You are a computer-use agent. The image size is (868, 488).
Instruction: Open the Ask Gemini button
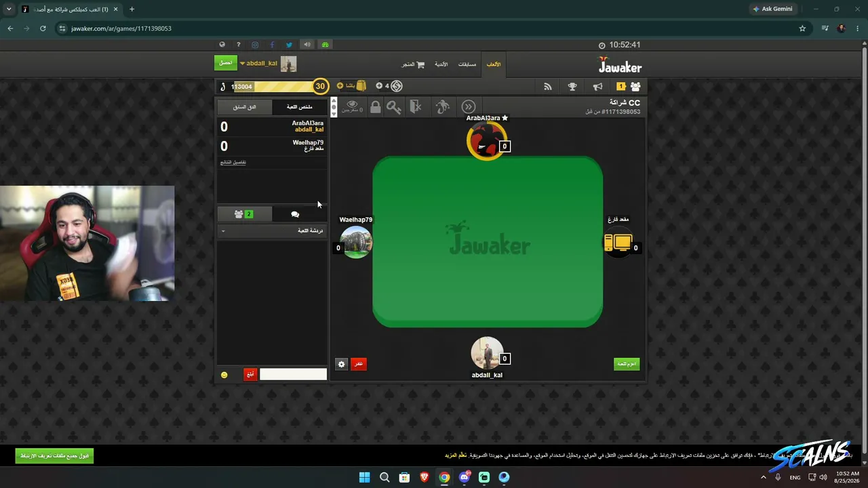772,9
